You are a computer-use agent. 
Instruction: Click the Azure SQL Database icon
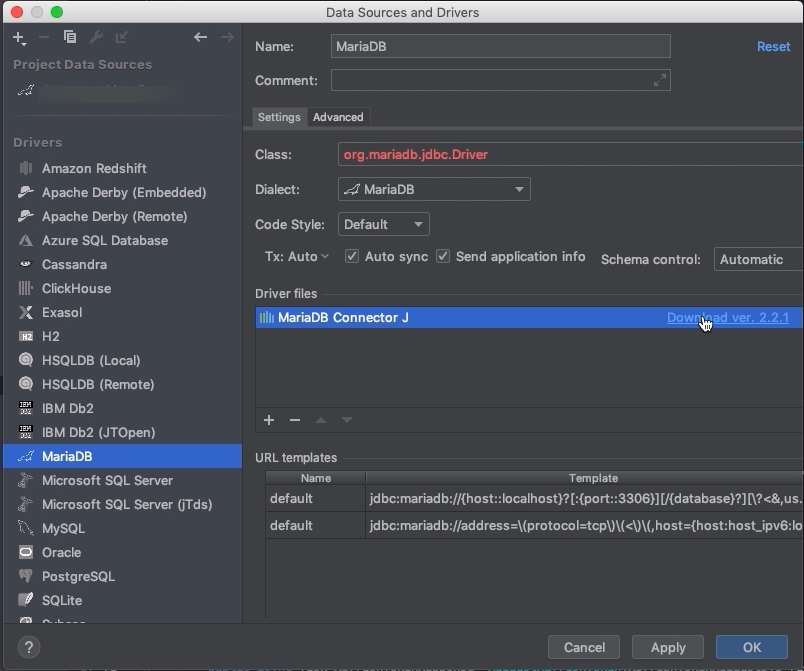coord(26,240)
